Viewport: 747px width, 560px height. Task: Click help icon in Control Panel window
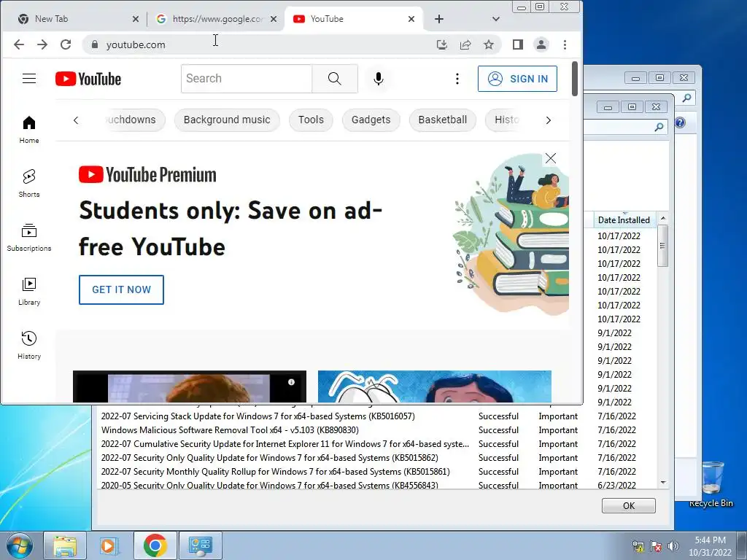[680, 122]
